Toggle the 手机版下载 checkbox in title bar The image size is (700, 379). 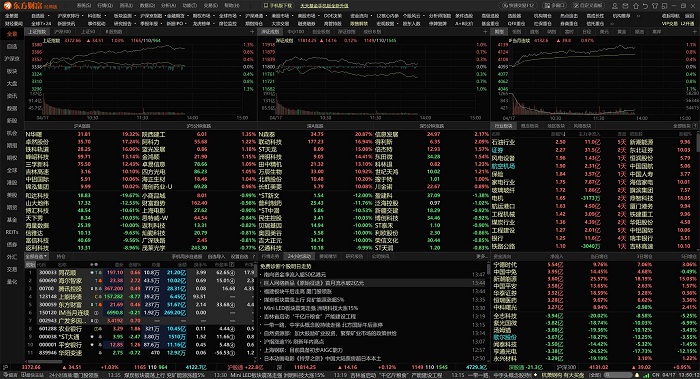pos(266,6)
